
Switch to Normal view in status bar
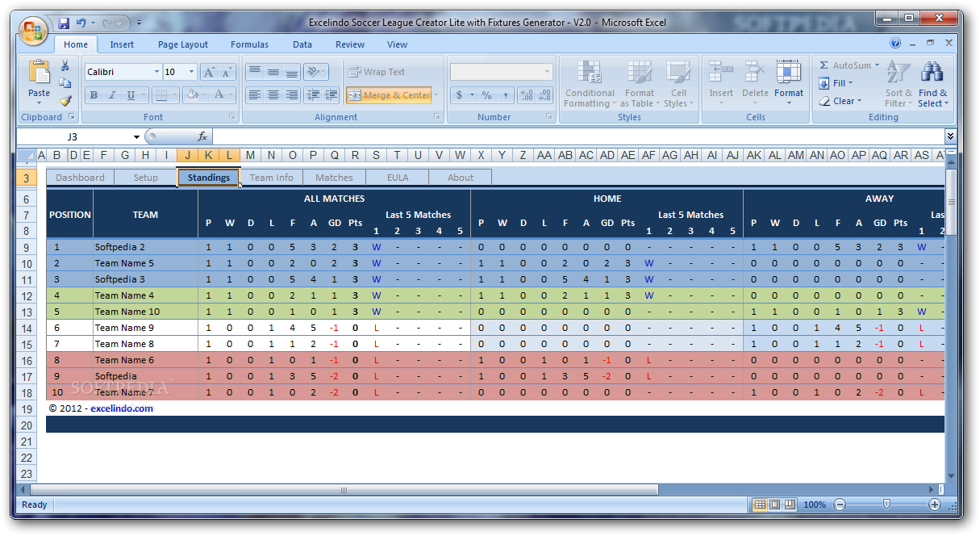pyautogui.click(x=759, y=505)
